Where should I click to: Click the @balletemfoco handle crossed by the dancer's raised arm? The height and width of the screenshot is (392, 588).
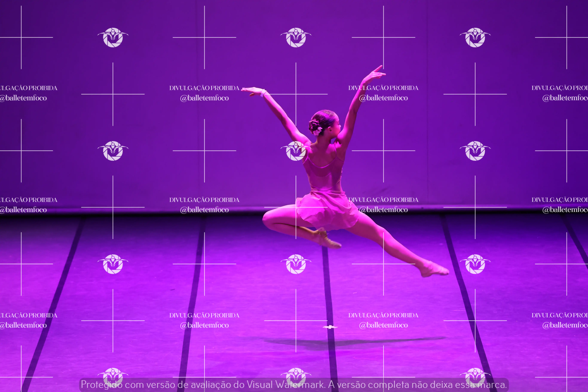coord(383,98)
